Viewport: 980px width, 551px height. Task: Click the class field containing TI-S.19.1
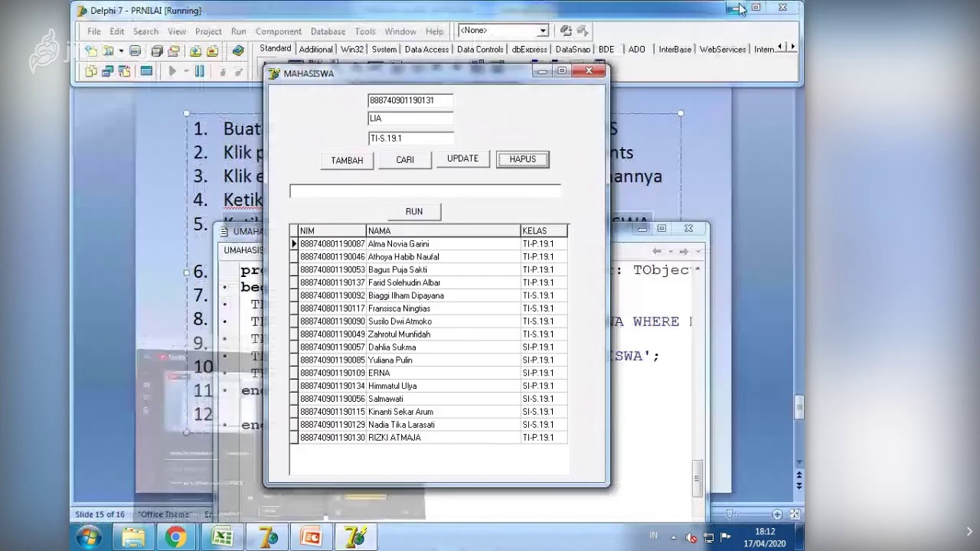point(410,139)
